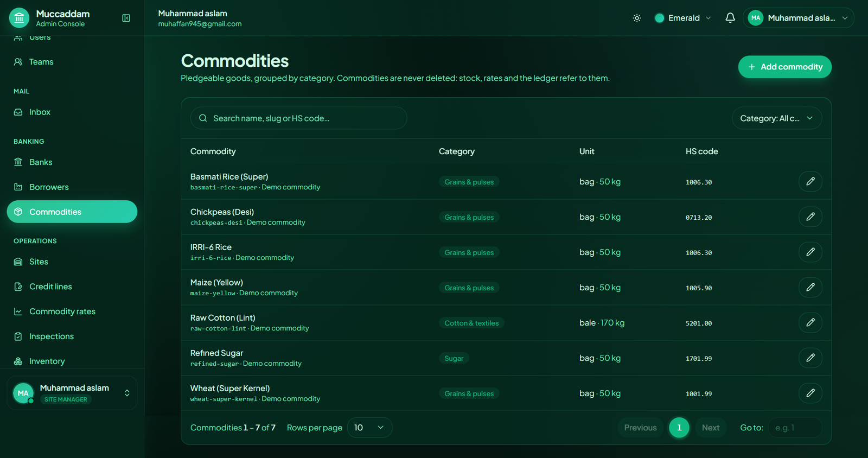Collapse the sidebar panel icon

click(x=126, y=18)
